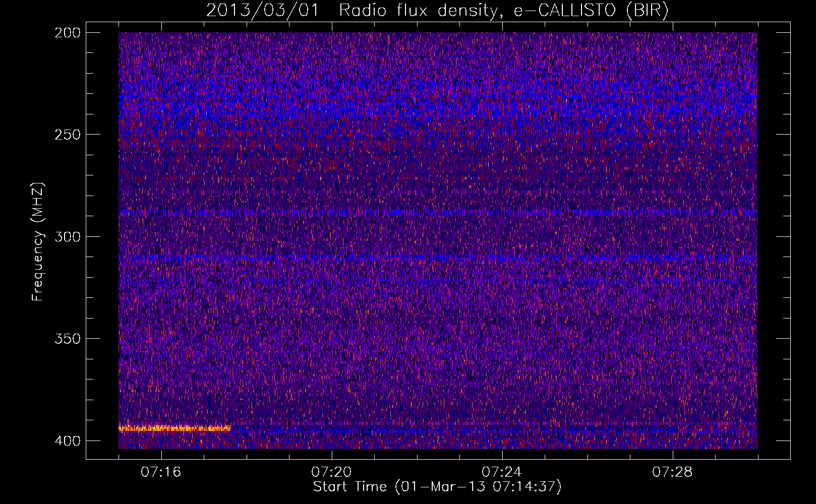The width and height of the screenshot is (816, 504).
Task: Click the blue horizontal interference line near 288 MHz
Action: [438, 213]
